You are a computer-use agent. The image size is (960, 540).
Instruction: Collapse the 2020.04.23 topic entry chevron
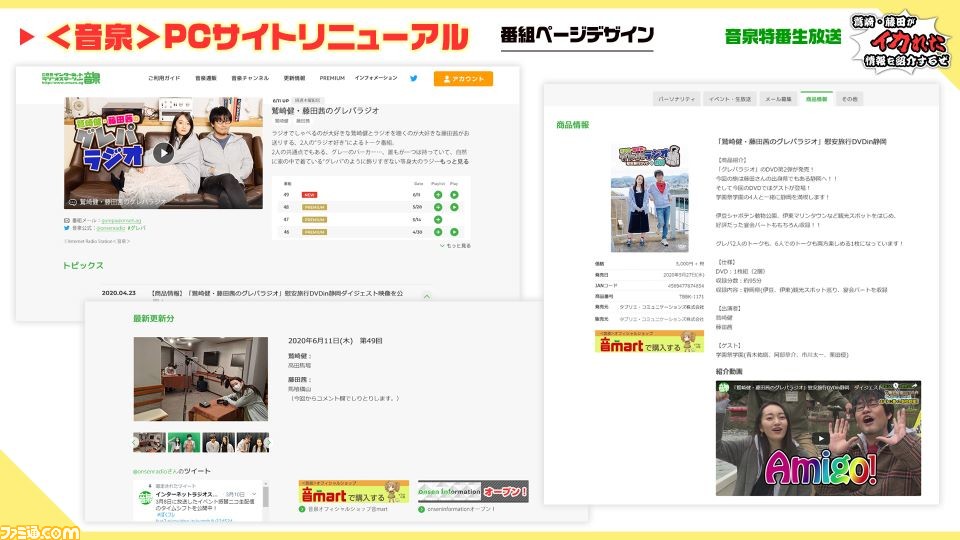coord(427,296)
